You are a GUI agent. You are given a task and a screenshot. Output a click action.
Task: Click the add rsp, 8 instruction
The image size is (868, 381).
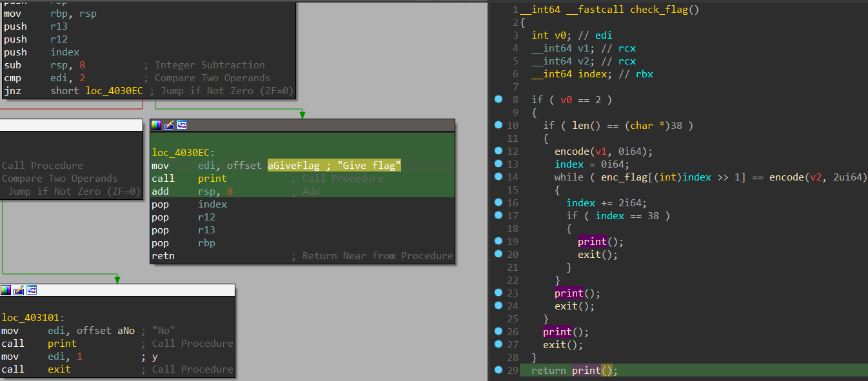point(192,191)
